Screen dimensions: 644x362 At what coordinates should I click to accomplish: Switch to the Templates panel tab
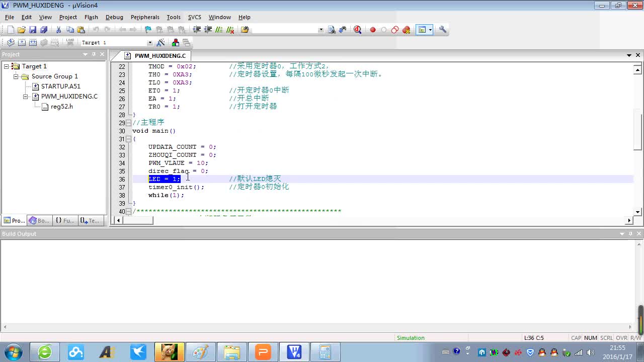(90, 221)
